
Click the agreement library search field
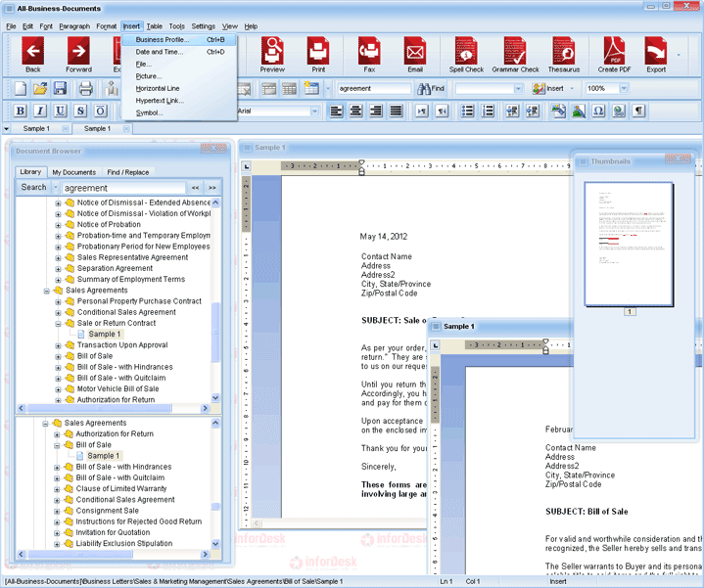[123, 188]
